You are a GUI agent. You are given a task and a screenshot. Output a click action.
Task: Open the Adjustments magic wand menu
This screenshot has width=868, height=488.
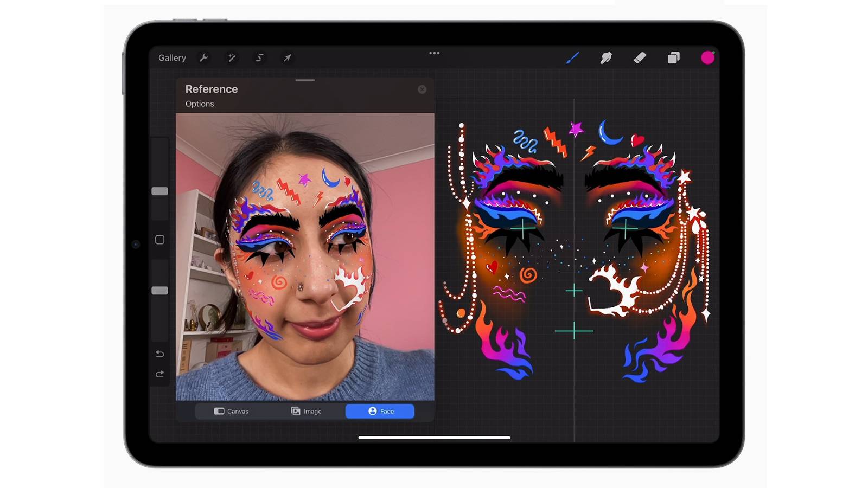pos(232,57)
